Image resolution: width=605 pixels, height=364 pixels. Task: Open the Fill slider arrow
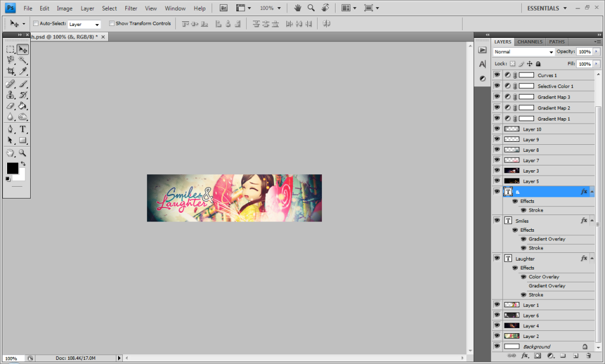pyautogui.click(x=597, y=64)
